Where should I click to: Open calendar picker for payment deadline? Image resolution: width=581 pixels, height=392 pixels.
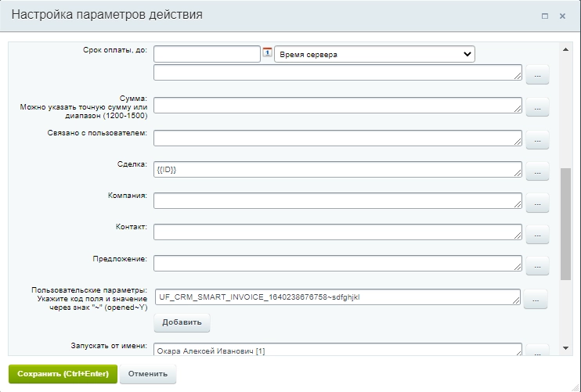[x=267, y=53]
